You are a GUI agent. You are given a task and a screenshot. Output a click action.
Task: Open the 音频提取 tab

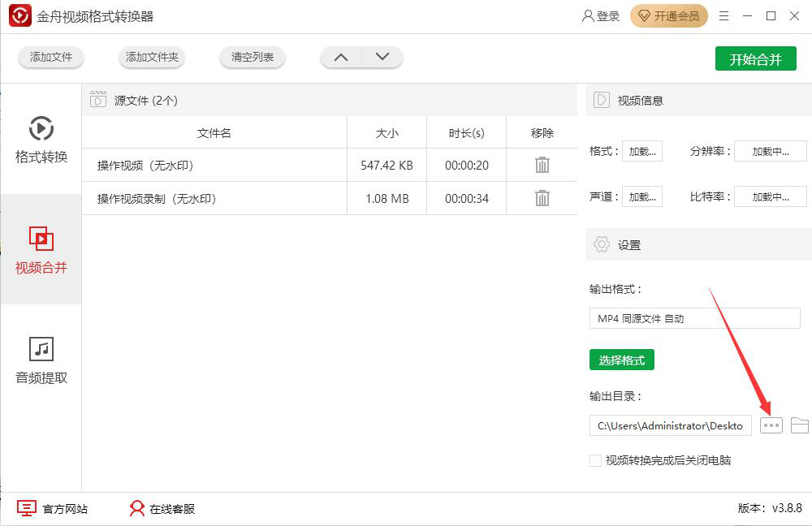point(41,360)
